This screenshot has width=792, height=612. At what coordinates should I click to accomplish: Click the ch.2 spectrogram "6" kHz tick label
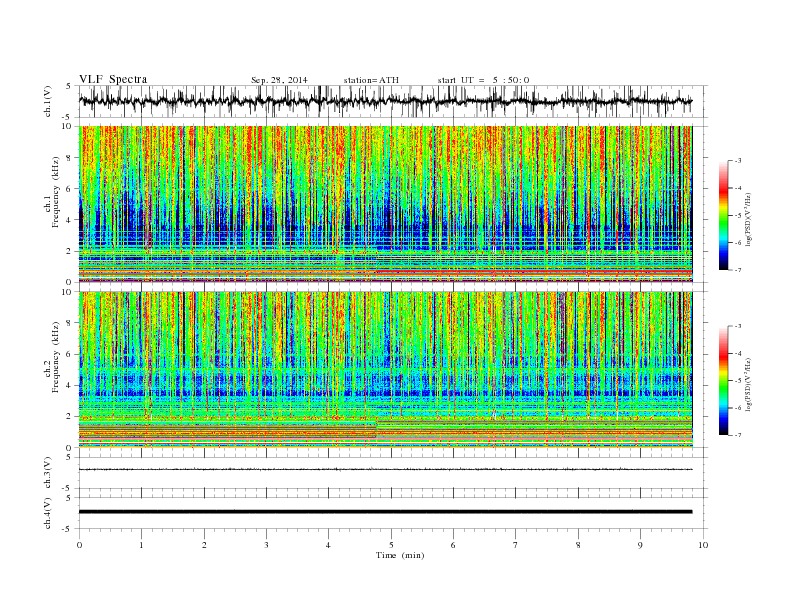point(70,354)
